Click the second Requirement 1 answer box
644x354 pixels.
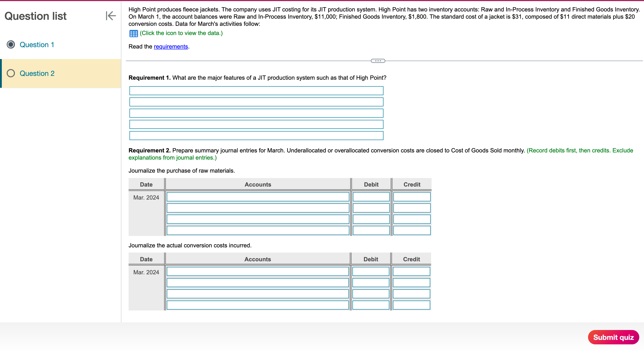[256, 102]
